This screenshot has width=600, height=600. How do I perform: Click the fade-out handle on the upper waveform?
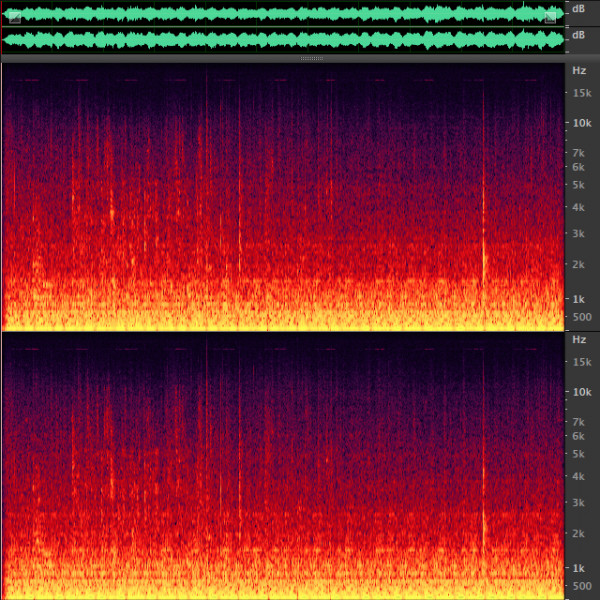550,17
